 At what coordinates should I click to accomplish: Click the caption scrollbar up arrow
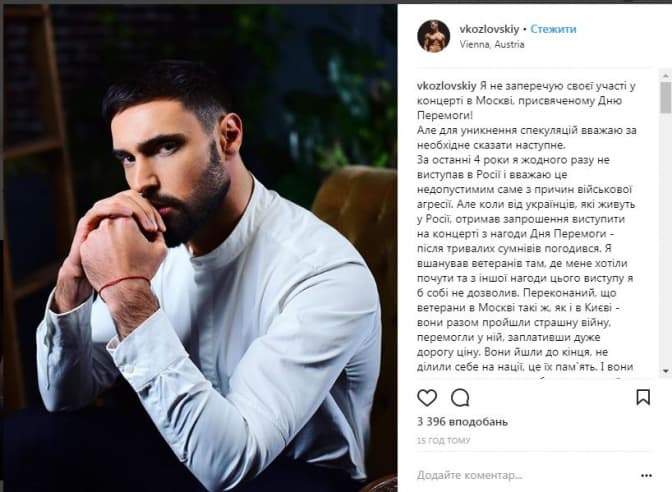(666, 76)
